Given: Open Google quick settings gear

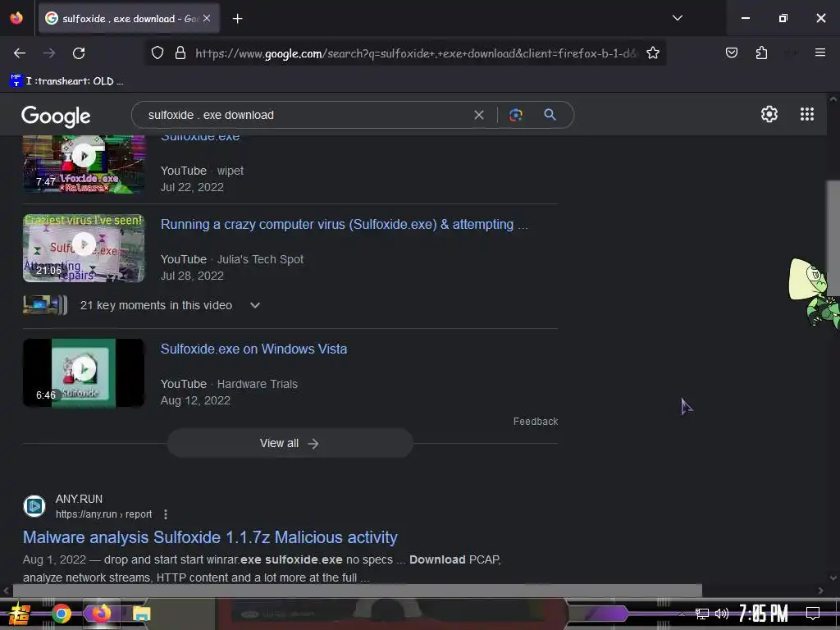Looking at the screenshot, I should coord(769,114).
